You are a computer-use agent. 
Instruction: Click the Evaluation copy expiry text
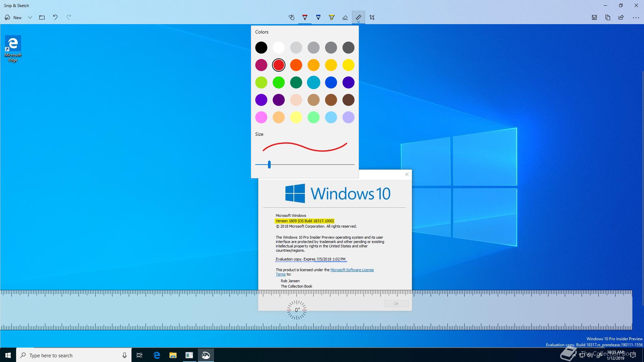(310, 259)
